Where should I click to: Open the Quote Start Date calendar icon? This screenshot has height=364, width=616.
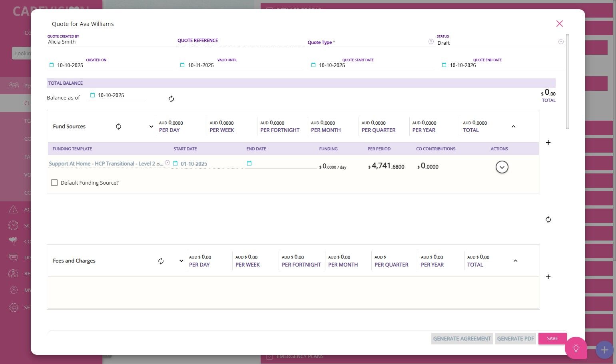click(x=313, y=65)
